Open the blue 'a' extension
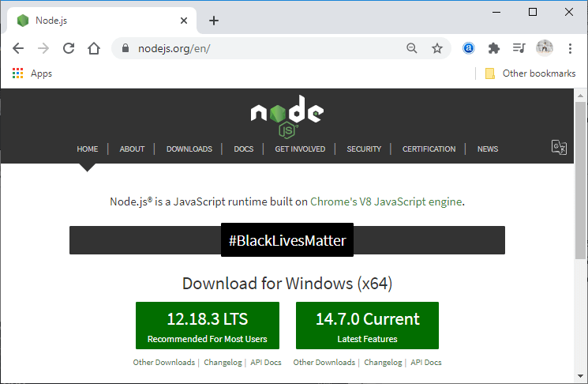 [x=468, y=48]
